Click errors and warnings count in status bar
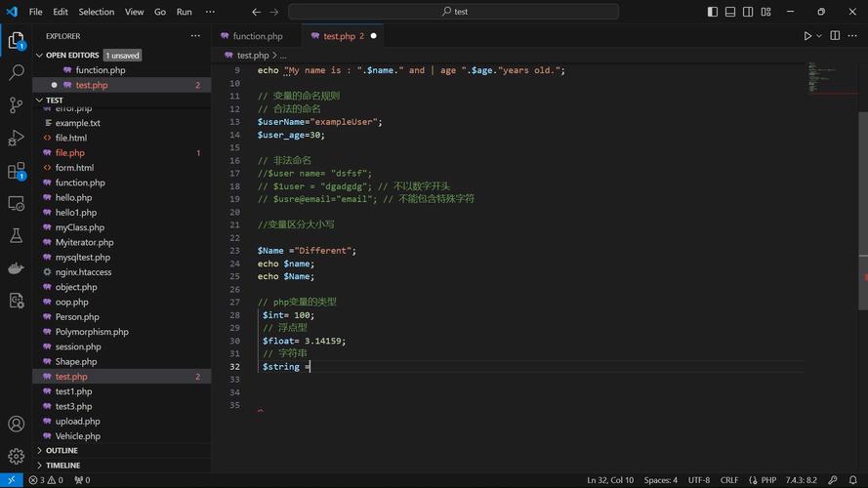 tap(46, 480)
